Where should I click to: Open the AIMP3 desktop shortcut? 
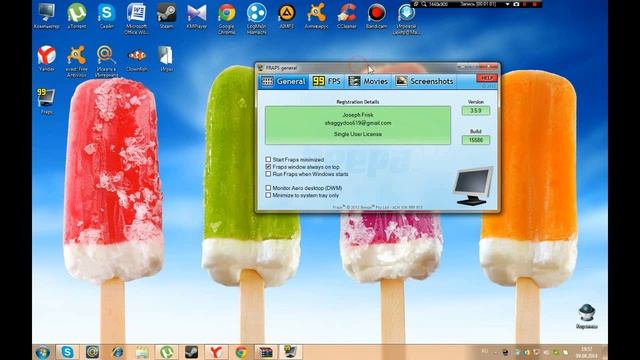tap(287, 16)
